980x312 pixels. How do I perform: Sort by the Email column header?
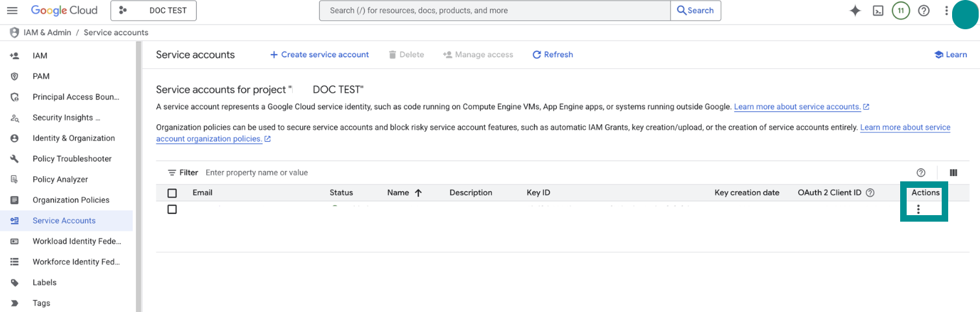(x=202, y=193)
